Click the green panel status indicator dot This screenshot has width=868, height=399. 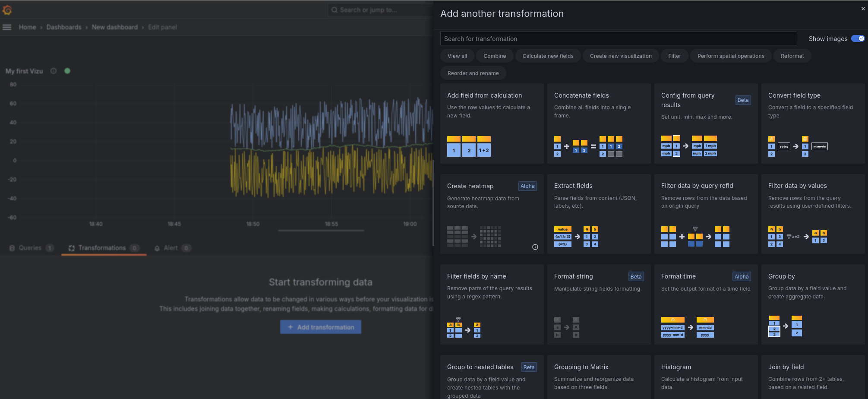click(67, 71)
